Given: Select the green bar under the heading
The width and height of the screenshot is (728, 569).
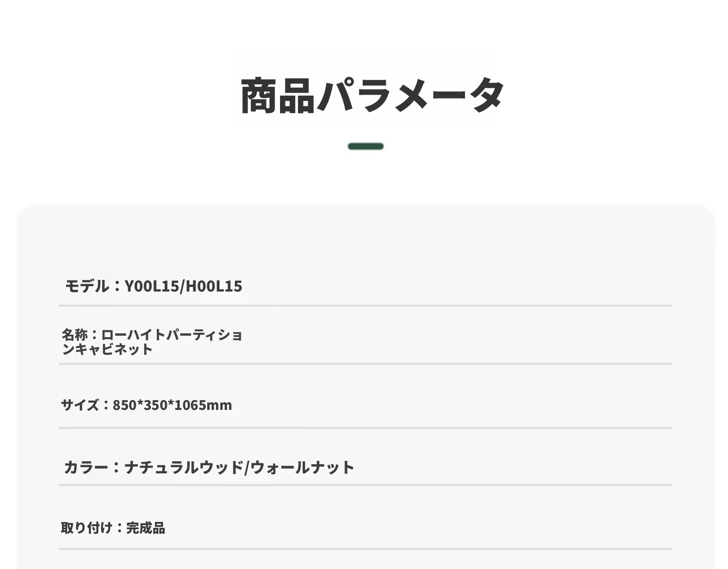Looking at the screenshot, I should tap(365, 146).
